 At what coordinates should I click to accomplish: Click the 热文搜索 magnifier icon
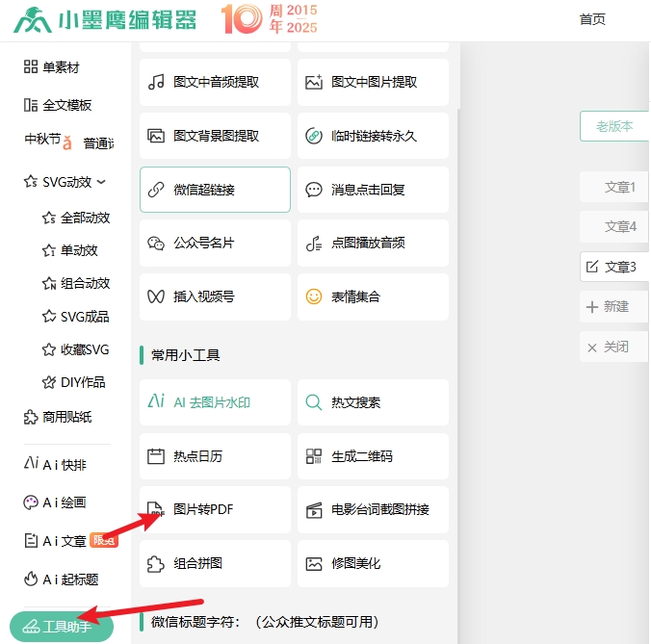pos(314,402)
